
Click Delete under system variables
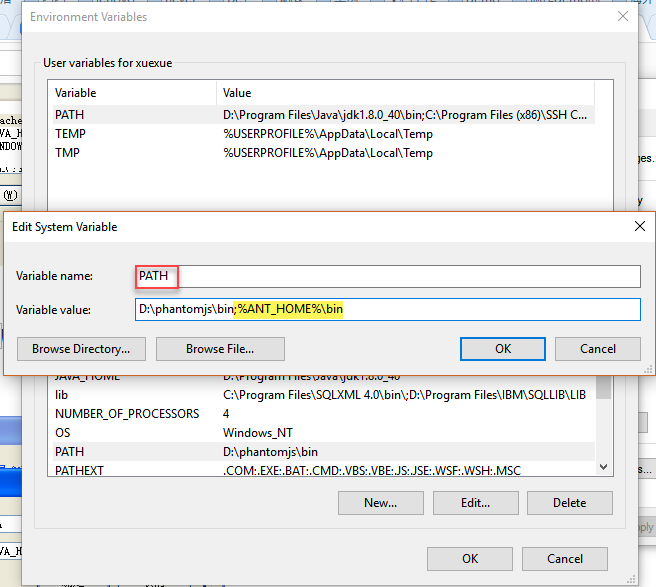tap(569, 503)
